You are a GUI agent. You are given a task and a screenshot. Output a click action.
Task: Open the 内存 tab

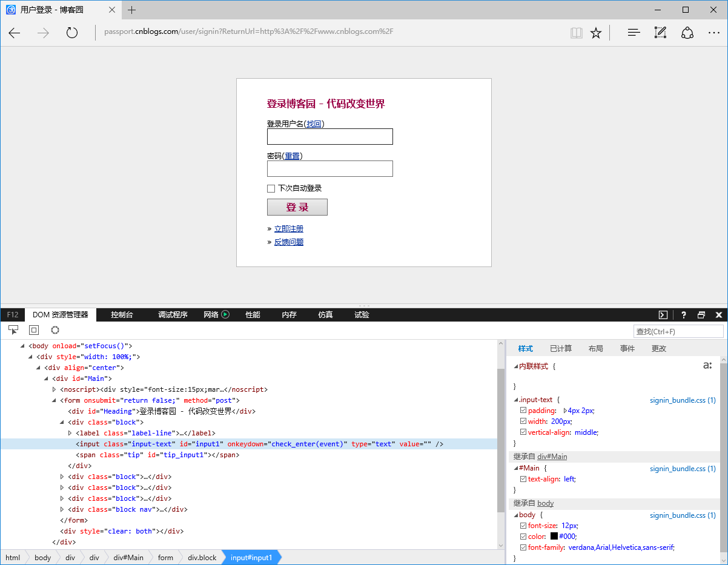click(x=289, y=315)
